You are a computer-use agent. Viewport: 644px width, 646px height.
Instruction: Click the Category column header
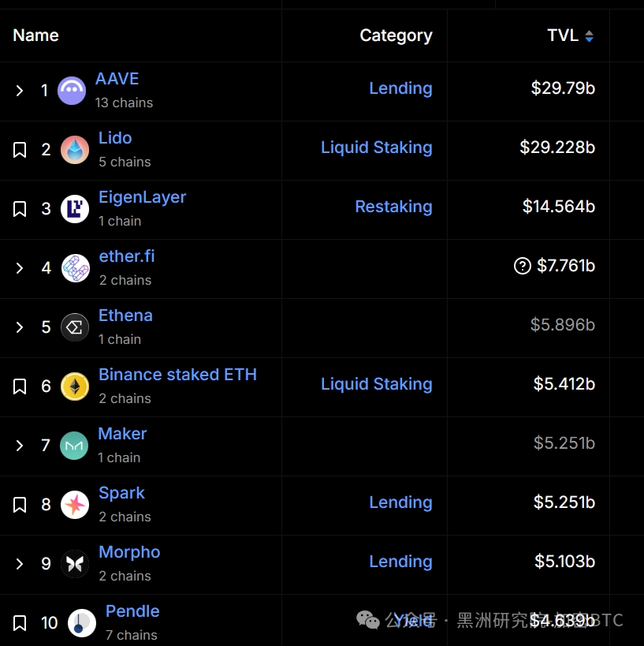coord(396,35)
